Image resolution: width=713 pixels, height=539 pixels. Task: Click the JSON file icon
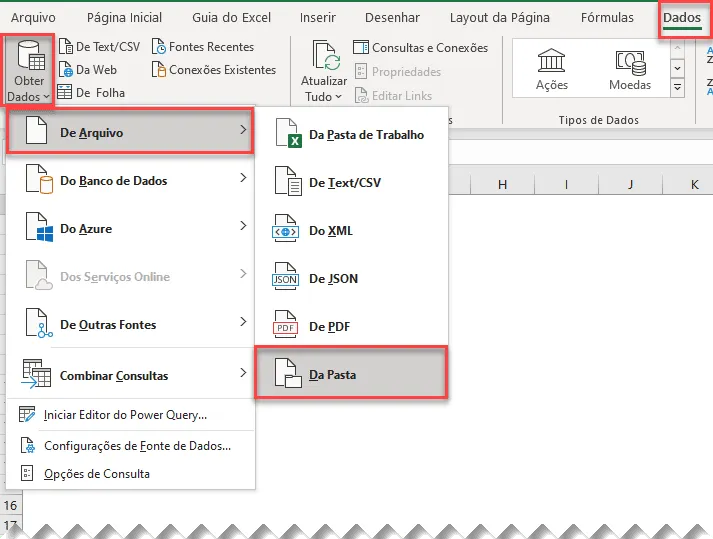pos(286,276)
